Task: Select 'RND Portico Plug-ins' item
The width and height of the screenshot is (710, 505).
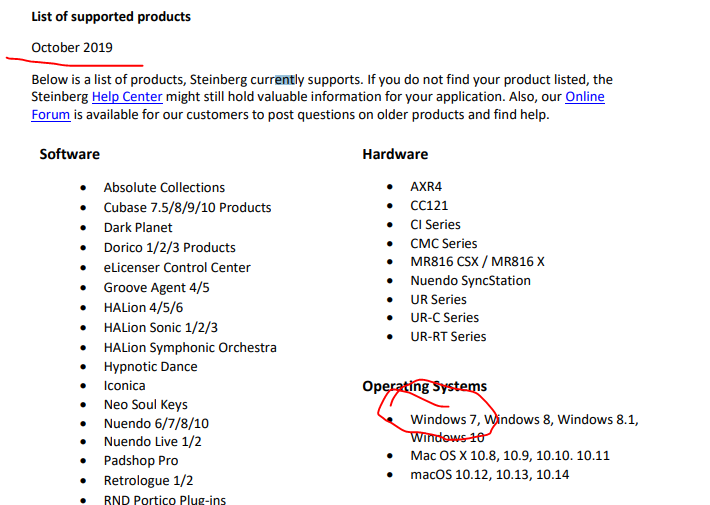Action: (164, 500)
